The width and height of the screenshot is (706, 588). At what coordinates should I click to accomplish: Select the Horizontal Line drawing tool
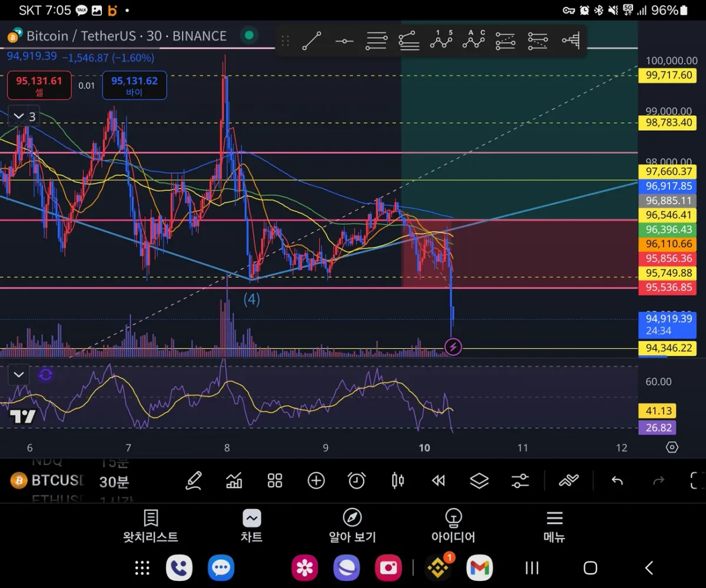click(x=344, y=41)
